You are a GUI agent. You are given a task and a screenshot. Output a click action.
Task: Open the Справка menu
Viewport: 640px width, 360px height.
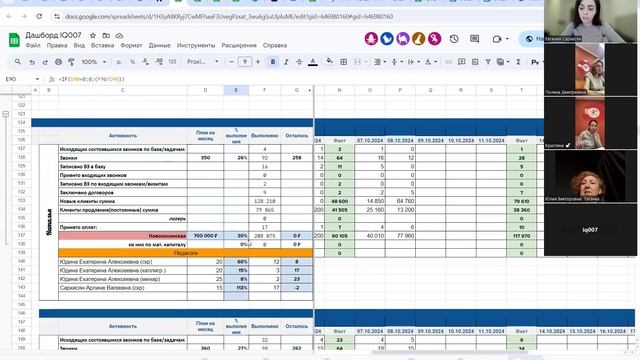275,45
